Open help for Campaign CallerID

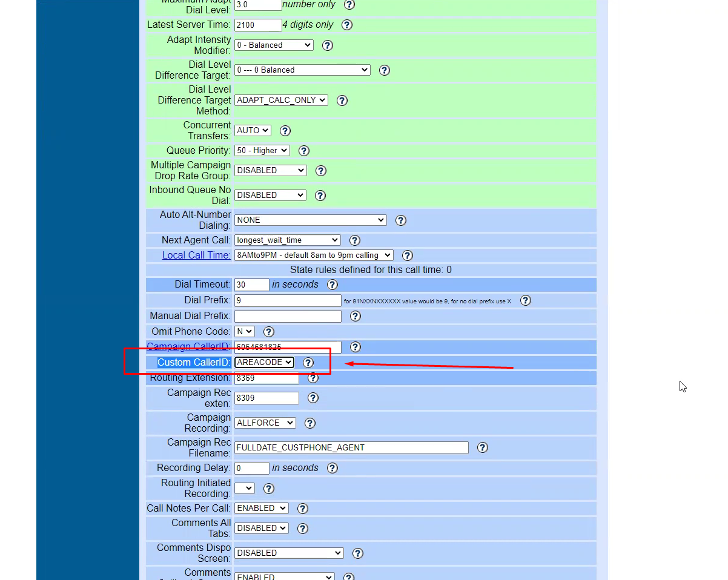[x=356, y=347]
